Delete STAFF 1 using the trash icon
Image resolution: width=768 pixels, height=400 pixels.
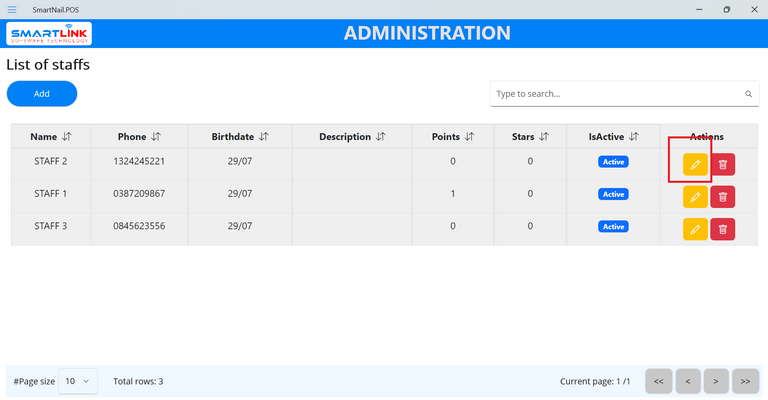click(x=723, y=197)
